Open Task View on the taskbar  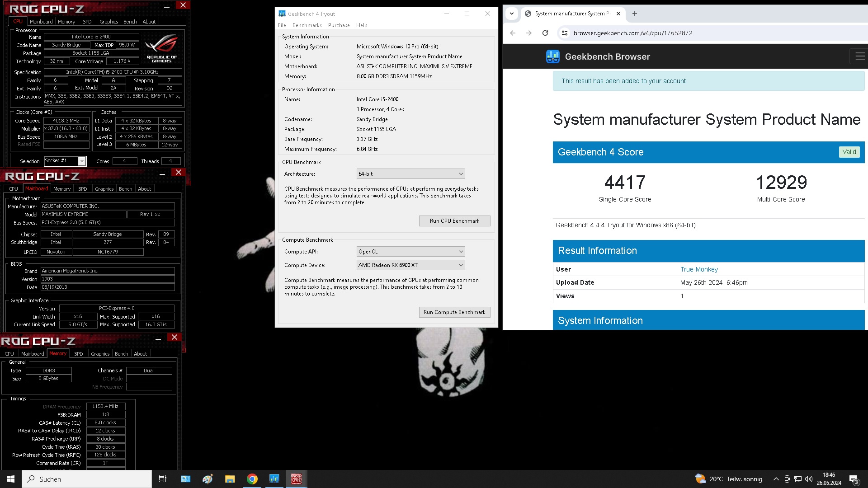point(163,479)
